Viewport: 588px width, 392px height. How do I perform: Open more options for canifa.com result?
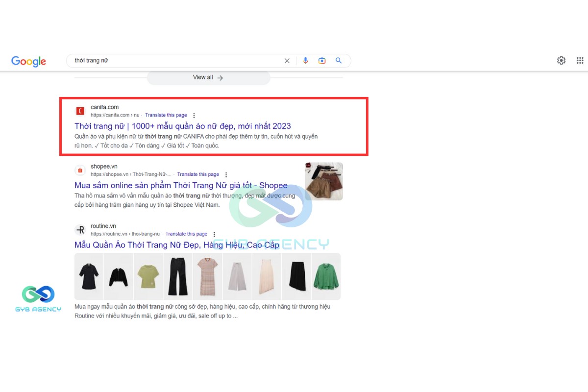pos(194,116)
